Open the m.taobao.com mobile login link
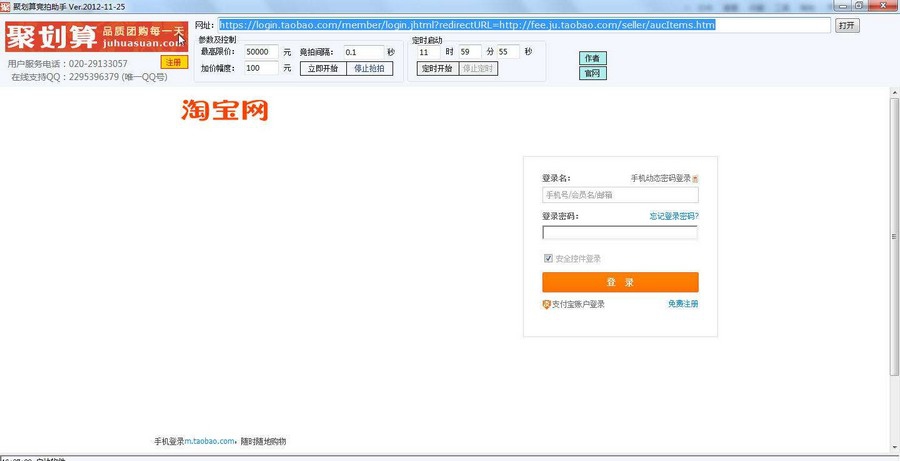900x461 pixels. click(x=209, y=441)
